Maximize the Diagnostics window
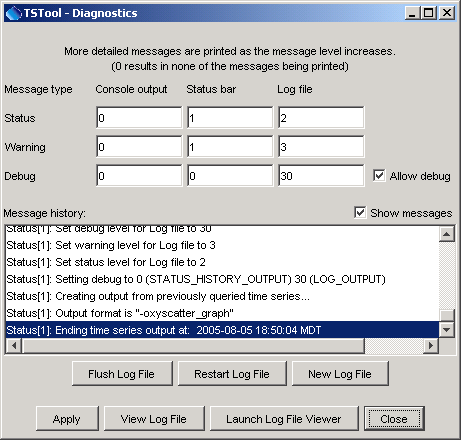Viewport: 461px width, 440px height. [429, 13]
